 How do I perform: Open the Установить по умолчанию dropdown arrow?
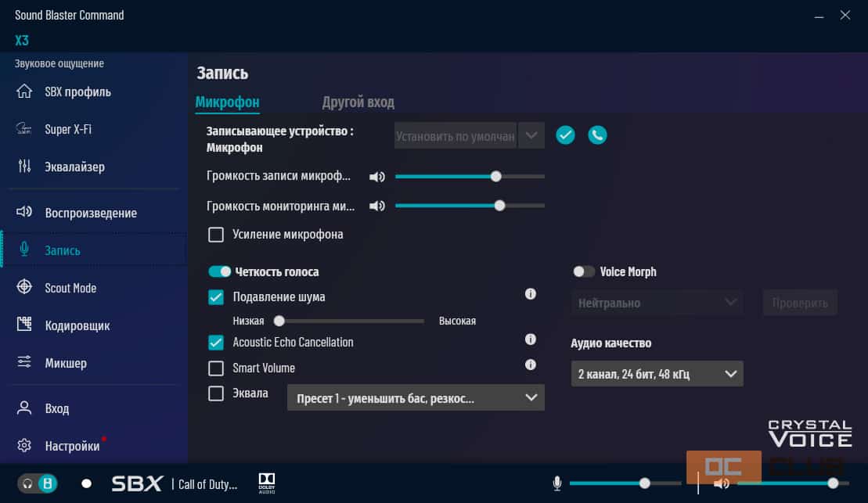531,135
